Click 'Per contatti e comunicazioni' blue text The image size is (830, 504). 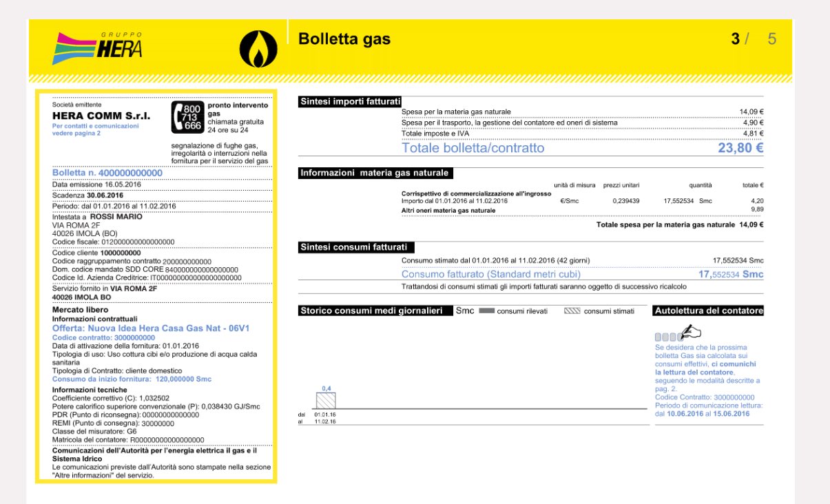[x=95, y=126]
